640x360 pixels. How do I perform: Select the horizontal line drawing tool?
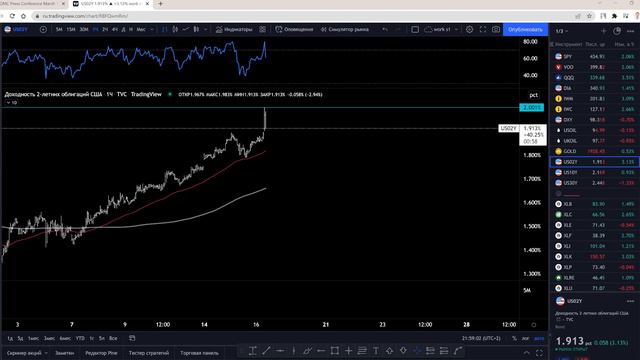click(280, 351)
